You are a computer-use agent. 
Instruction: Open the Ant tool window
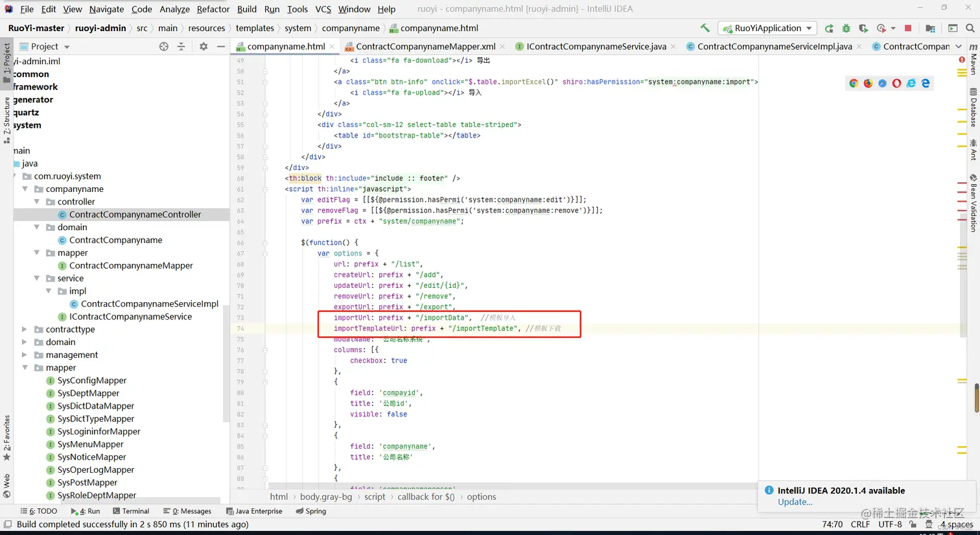pos(973,149)
